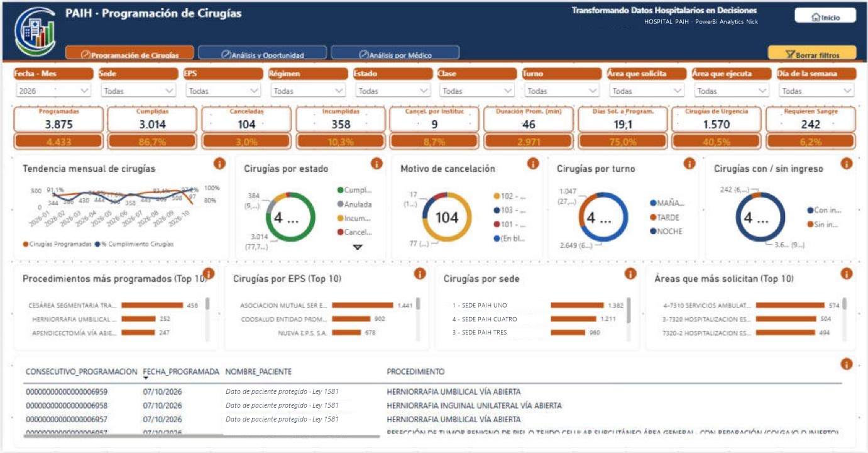
Task: Select the TARDE legend swatch
Action: click(x=654, y=217)
